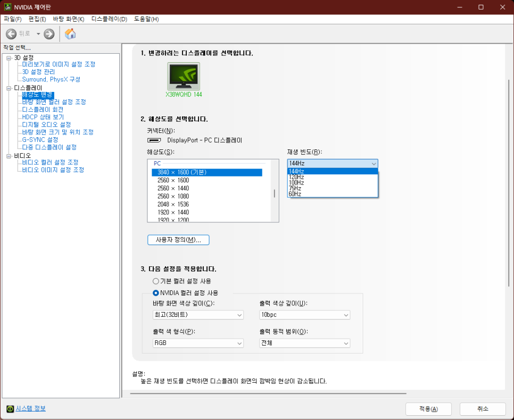Select 기본 컬러 설정 사용 radio button

pos(156,281)
